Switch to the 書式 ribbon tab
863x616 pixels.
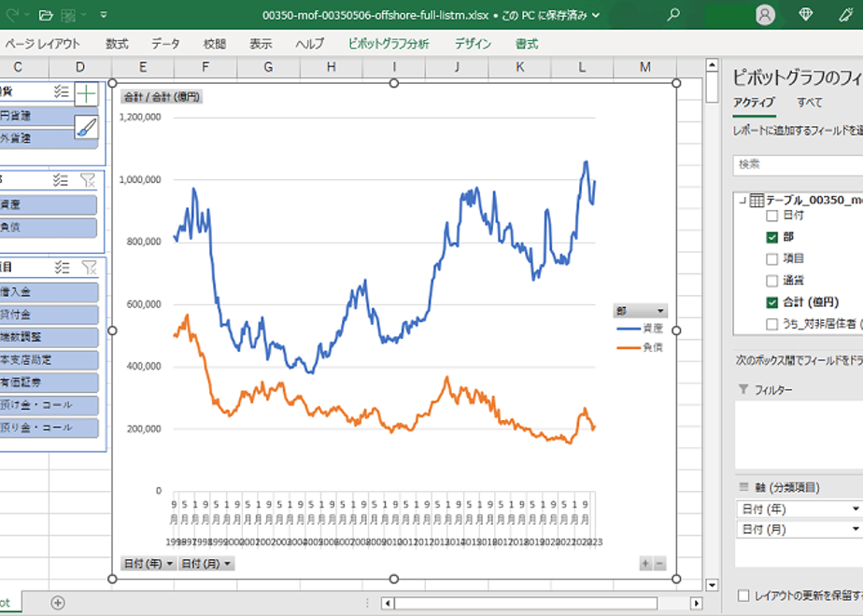point(526,44)
